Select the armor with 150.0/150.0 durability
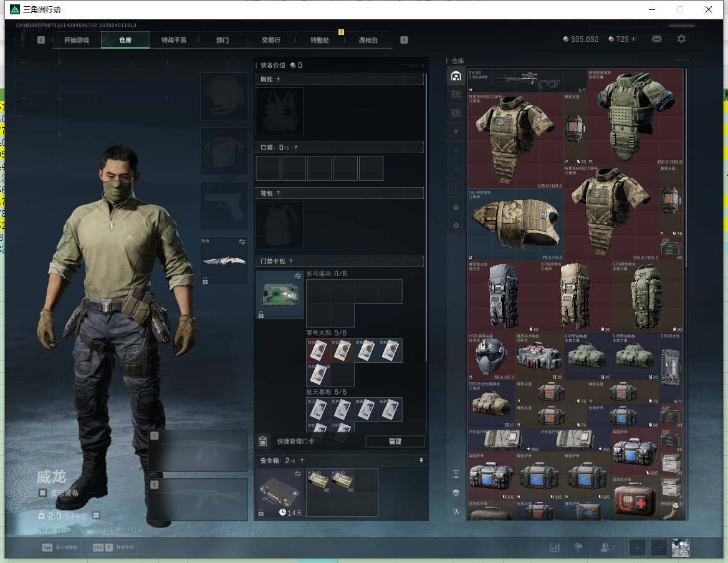Screen dimensions: 728x563 [x=636, y=117]
